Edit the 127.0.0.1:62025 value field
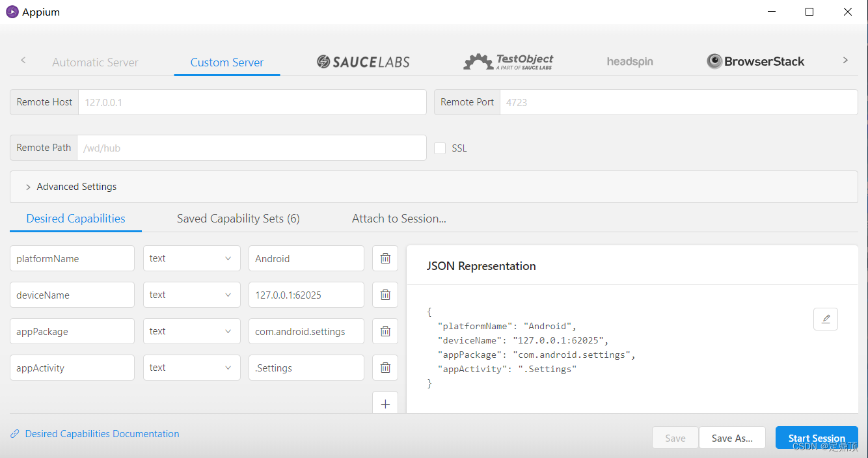The width and height of the screenshot is (868, 458). 306,295
